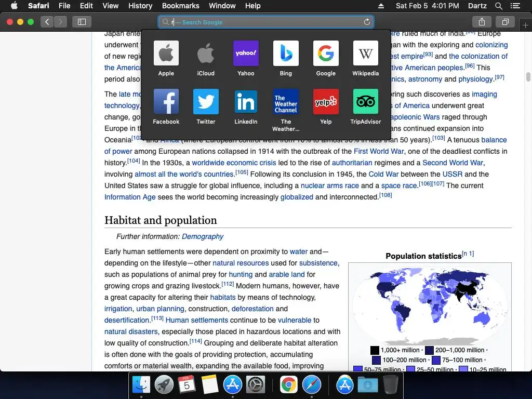
Task: Open the Bookmarks menu
Action: coord(180,6)
